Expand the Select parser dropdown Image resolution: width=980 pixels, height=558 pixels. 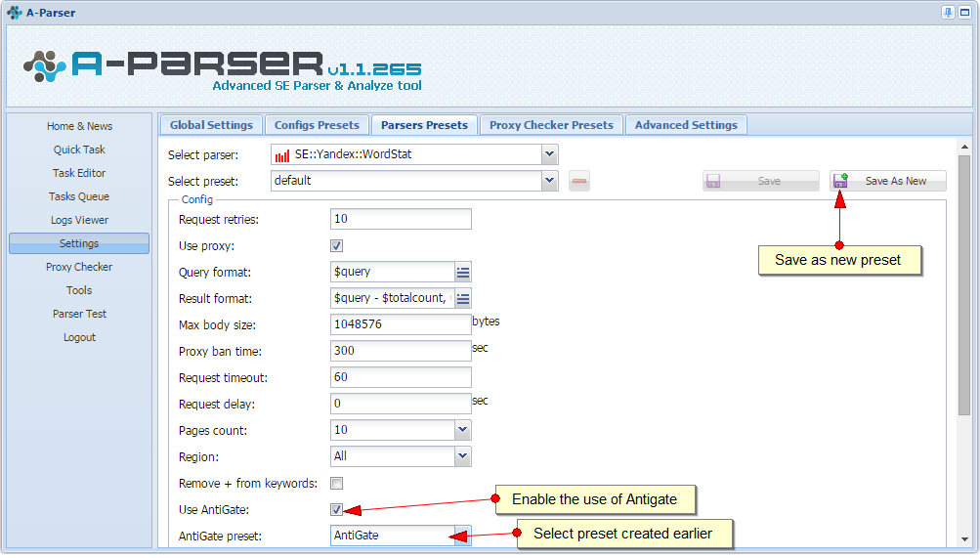(549, 154)
